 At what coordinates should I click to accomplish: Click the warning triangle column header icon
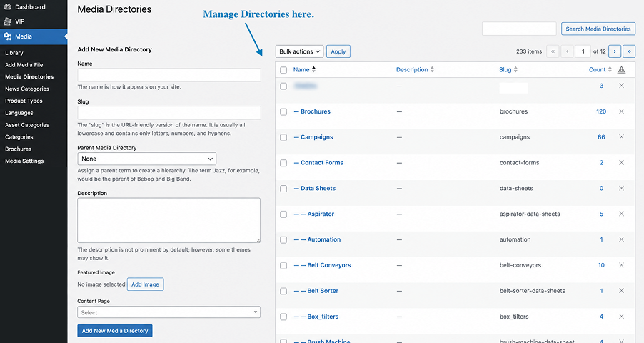click(x=621, y=70)
